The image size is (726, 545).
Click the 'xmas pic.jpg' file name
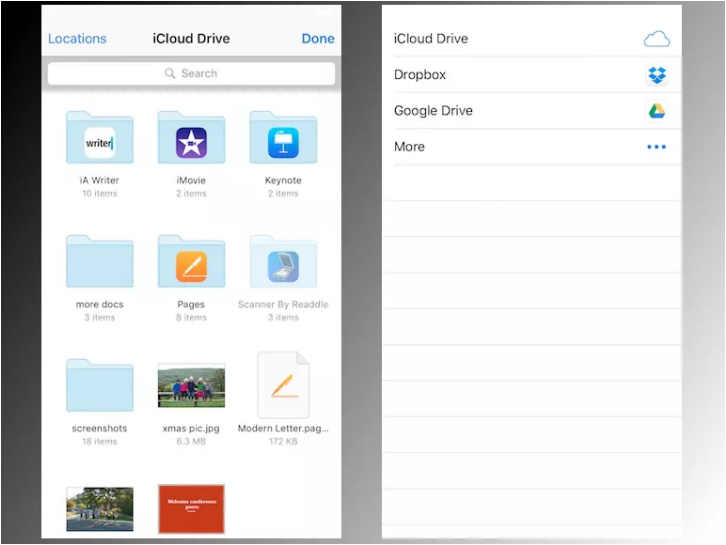click(191, 428)
